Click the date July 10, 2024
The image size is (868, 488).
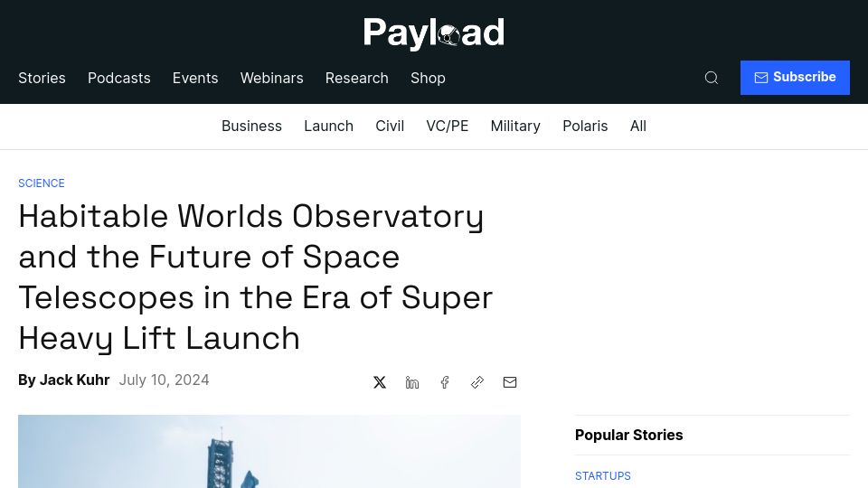(x=164, y=380)
